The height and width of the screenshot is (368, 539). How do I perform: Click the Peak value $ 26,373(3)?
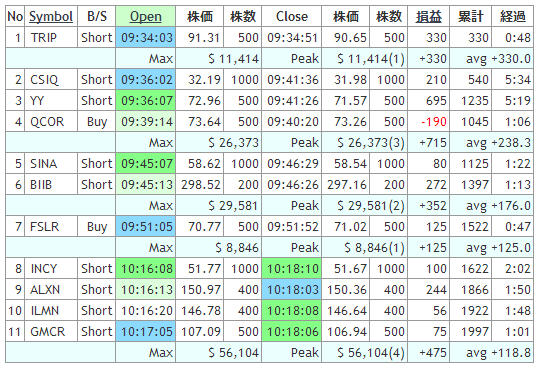[371, 143]
